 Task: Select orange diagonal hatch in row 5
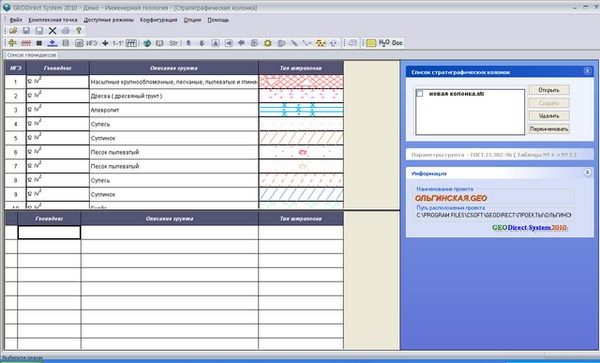(301, 138)
